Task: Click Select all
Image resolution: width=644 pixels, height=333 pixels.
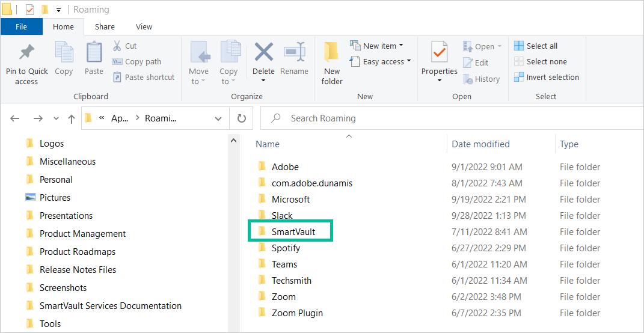Action: (x=536, y=46)
